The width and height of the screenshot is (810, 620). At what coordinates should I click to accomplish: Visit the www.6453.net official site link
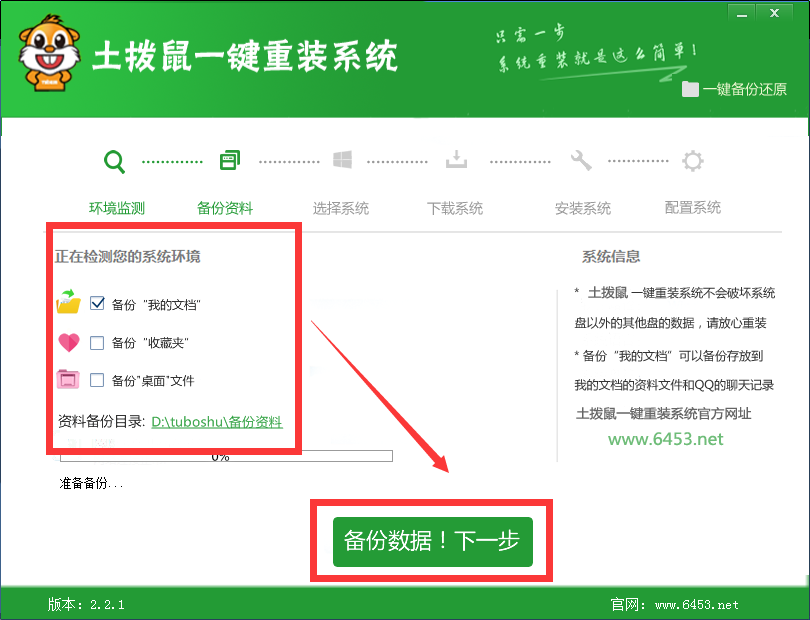pyautogui.click(x=665, y=439)
